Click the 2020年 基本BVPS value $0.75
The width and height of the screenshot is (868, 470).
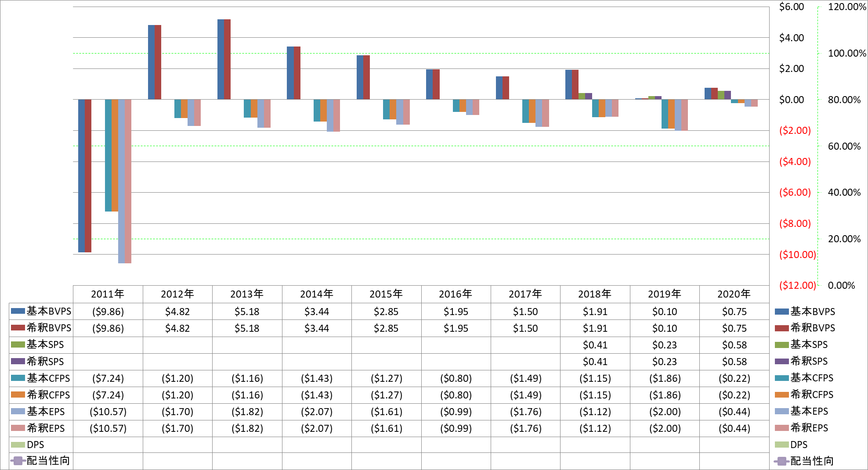[x=734, y=312]
